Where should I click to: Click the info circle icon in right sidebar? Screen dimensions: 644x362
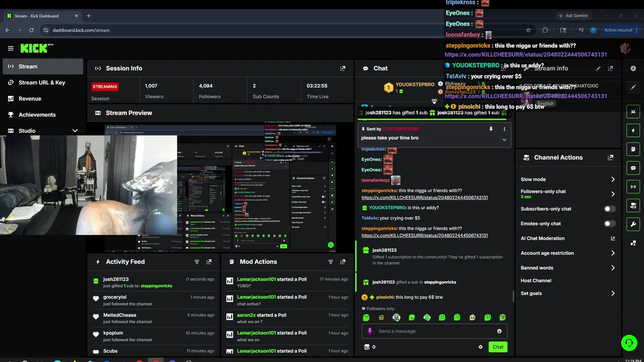[x=633, y=68]
